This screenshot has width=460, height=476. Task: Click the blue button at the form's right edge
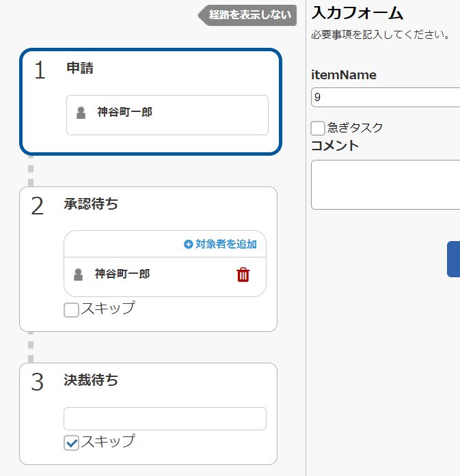pyautogui.click(x=454, y=259)
